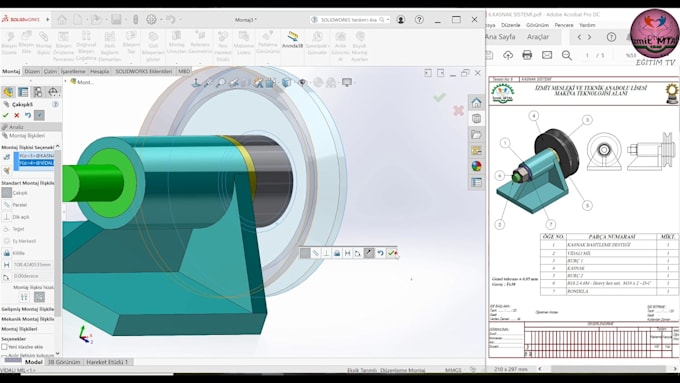
Task: Cancel the mate with red X in PropertyManager
Action: pos(16,115)
